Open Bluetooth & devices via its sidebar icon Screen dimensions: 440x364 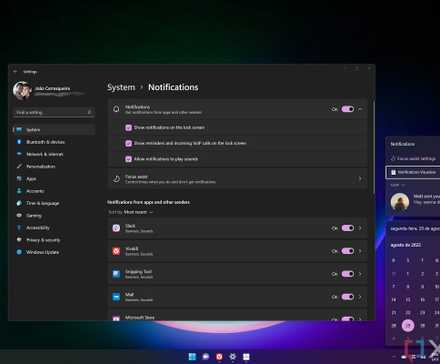pyautogui.click(x=19, y=142)
